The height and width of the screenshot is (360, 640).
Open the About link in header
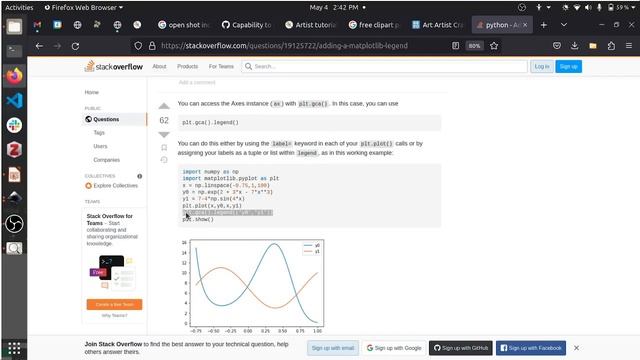point(159,67)
